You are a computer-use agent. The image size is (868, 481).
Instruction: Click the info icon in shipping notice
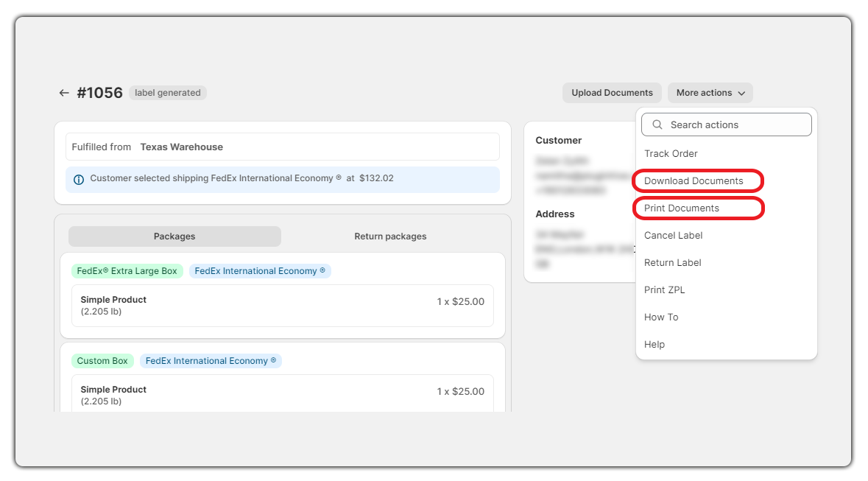click(79, 180)
